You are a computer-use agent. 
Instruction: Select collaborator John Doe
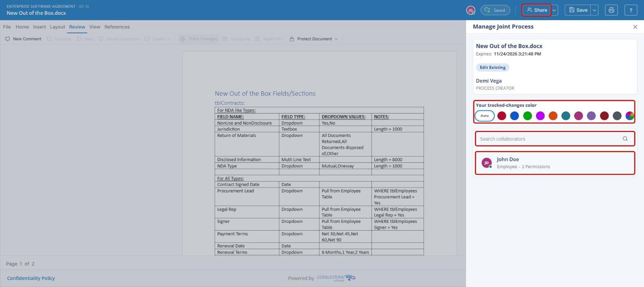coord(555,163)
